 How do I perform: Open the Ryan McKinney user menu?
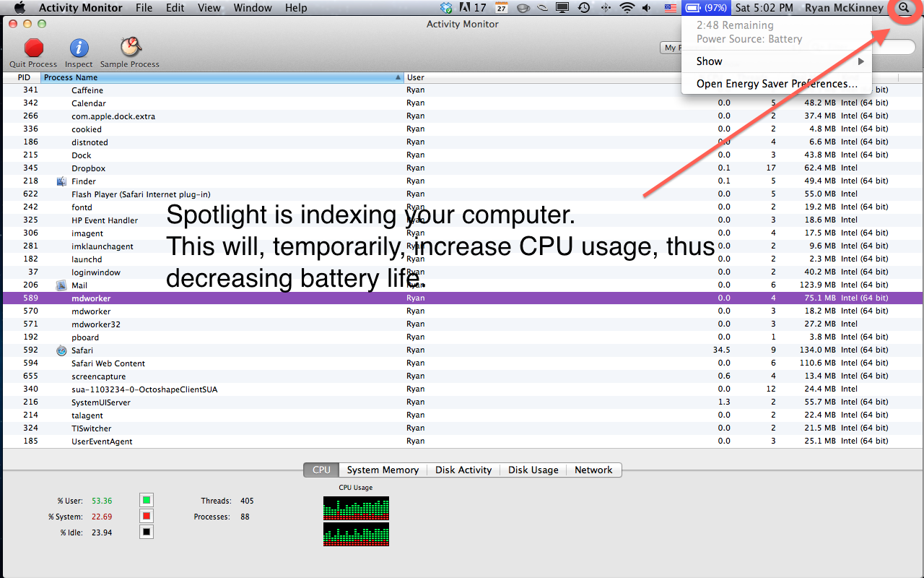tap(844, 8)
